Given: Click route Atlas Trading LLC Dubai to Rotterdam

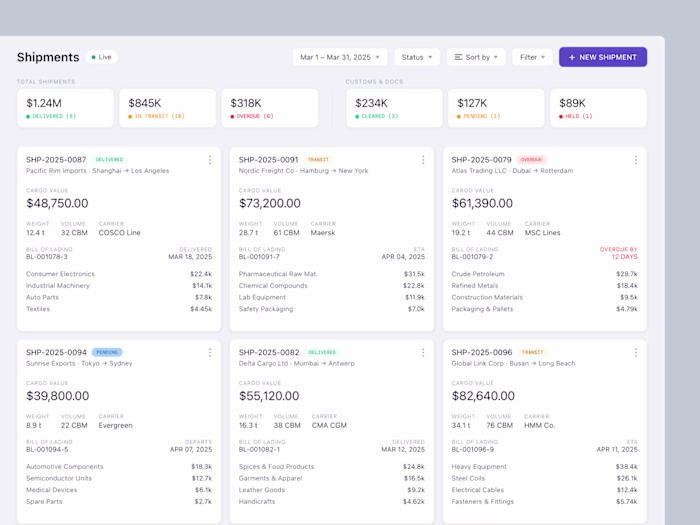Looking at the screenshot, I should [x=512, y=171].
